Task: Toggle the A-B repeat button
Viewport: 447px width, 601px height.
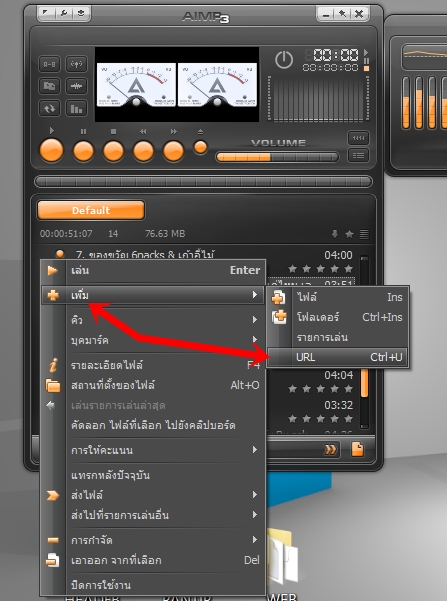Action: click(49, 64)
